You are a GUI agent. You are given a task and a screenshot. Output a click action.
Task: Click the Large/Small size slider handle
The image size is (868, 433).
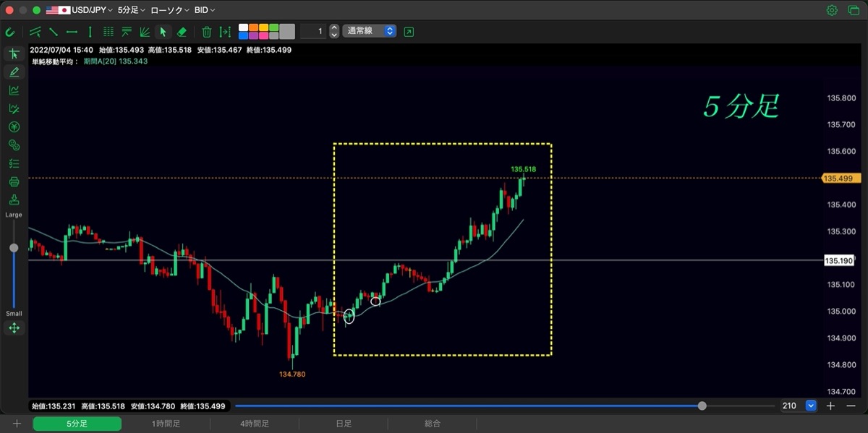(14, 248)
